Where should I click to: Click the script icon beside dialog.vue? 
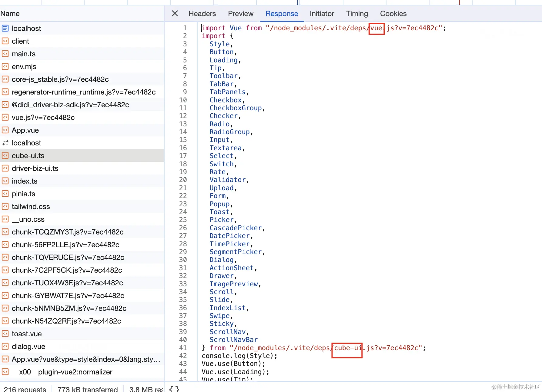5,347
